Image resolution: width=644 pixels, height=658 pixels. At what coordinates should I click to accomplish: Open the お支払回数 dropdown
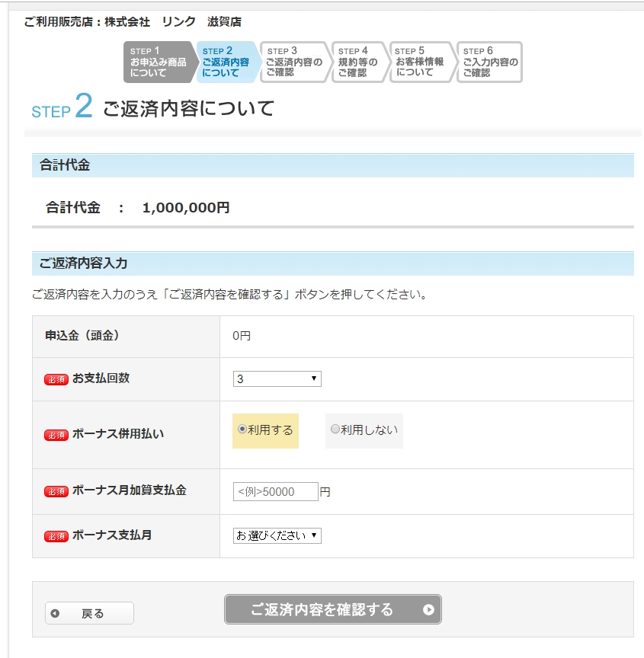point(277,379)
